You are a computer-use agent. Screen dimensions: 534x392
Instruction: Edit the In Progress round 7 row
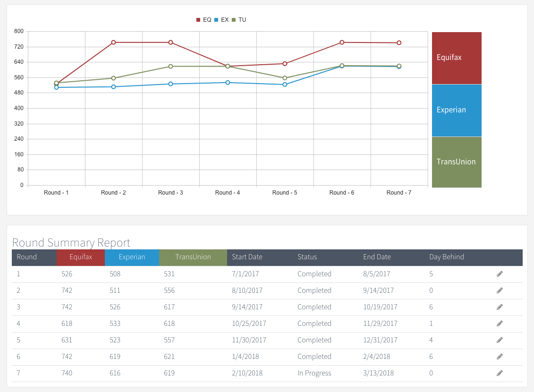(x=500, y=373)
